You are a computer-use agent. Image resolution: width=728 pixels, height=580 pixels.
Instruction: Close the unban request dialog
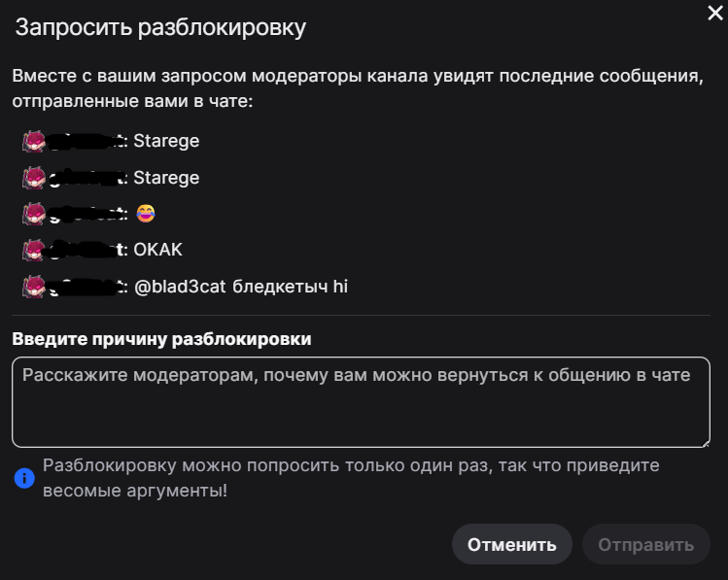click(716, 12)
